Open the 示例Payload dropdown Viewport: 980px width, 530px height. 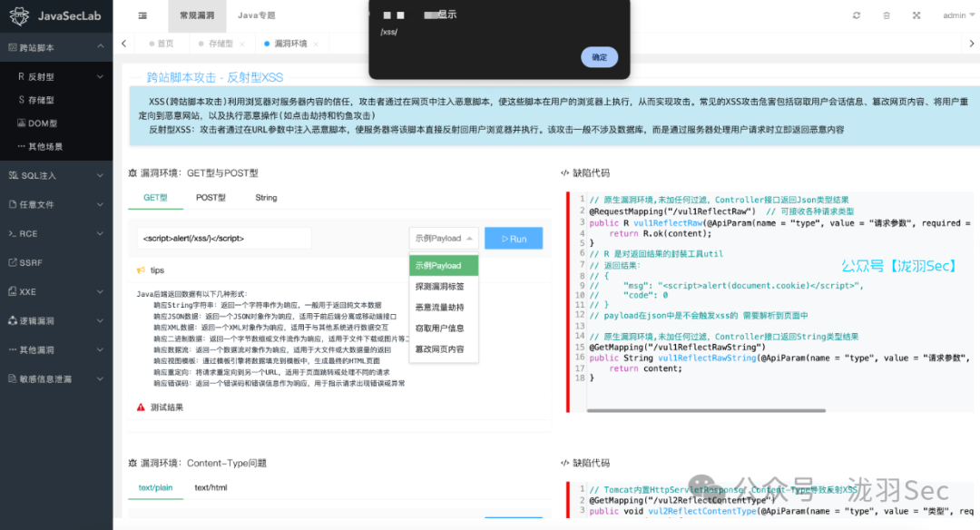443,238
